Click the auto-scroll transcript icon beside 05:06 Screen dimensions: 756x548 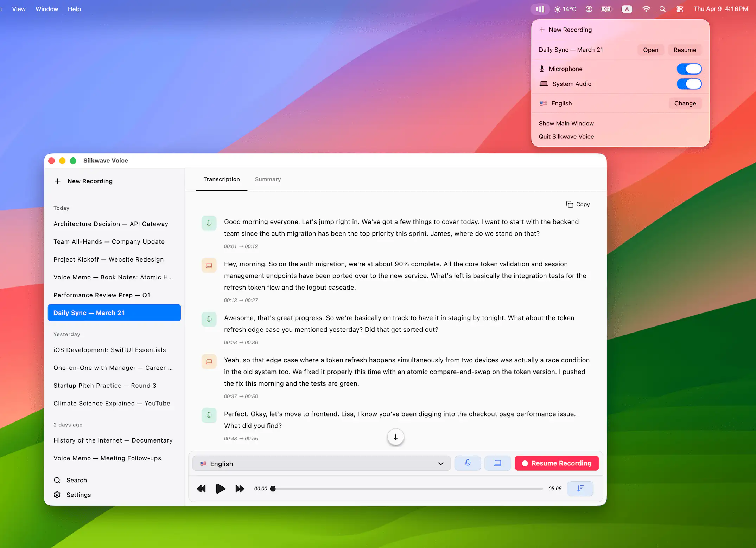tap(580, 489)
